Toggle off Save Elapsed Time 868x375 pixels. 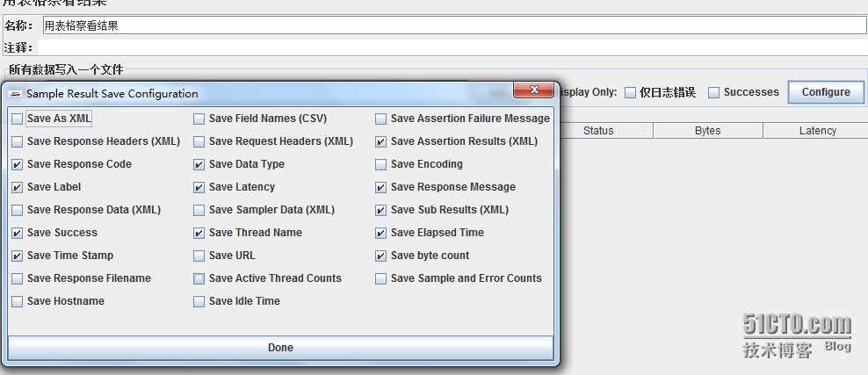380,233
